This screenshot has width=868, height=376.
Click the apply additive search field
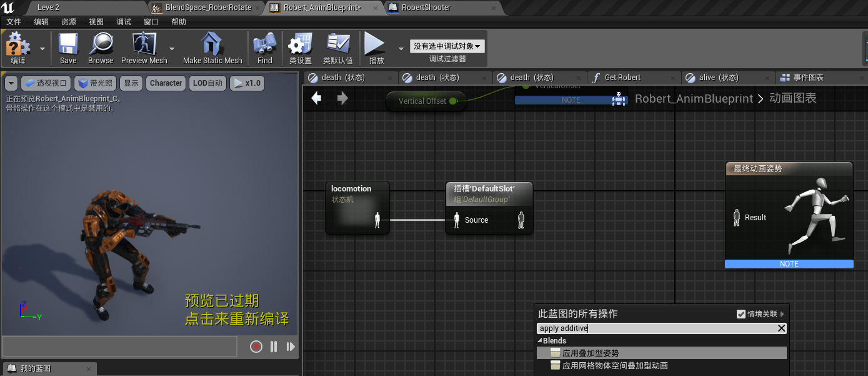click(656, 328)
